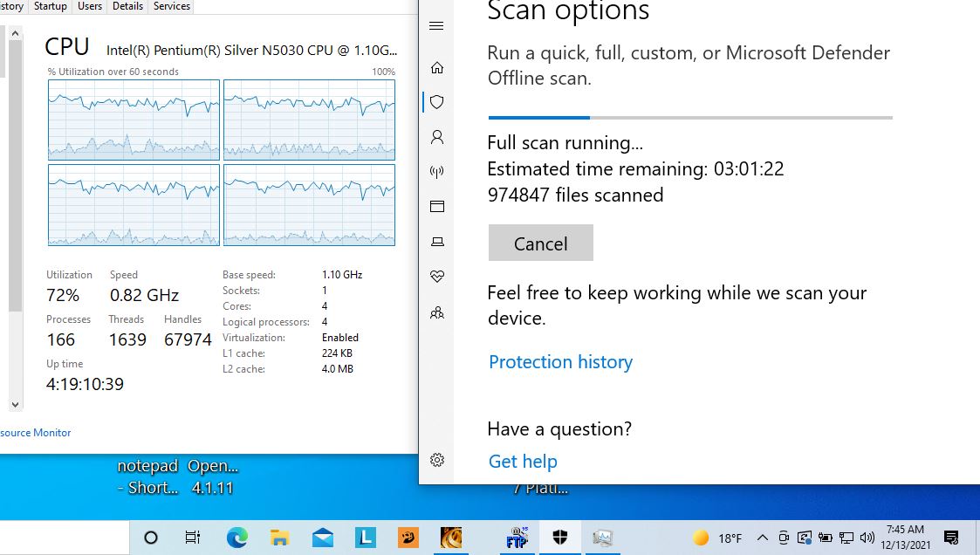The width and height of the screenshot is (980, 555).
Task: Open File Explorer from taskbar
Action: click(279, 538)
